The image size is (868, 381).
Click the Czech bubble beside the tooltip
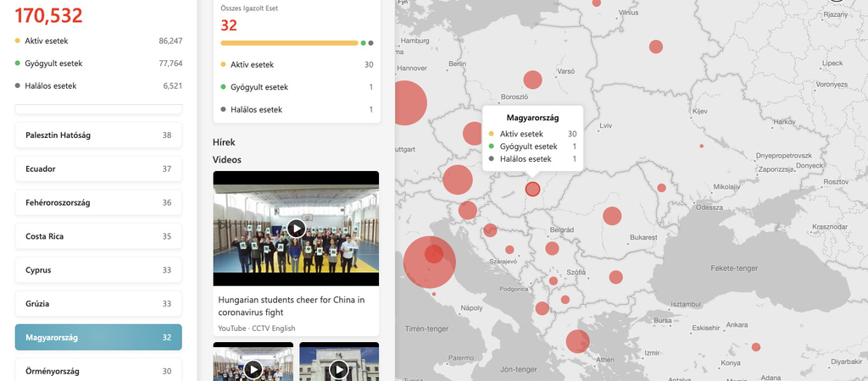point(473,133)
